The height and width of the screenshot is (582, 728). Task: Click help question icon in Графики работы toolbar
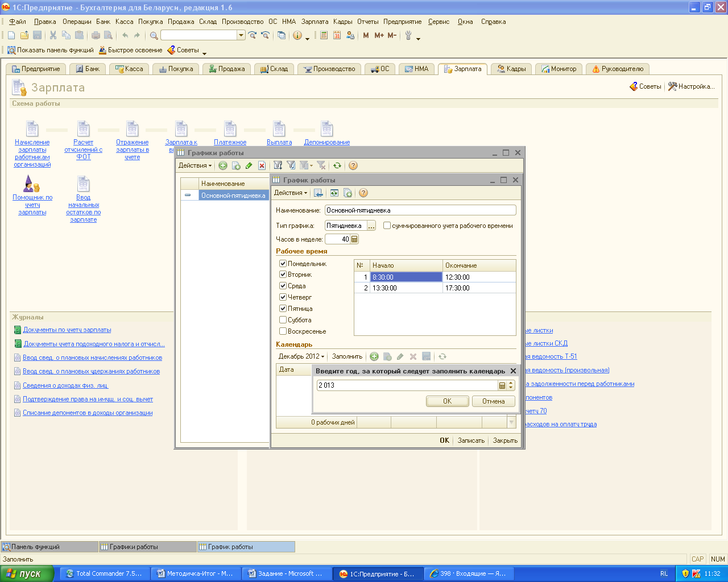click(x=353, y=165)
